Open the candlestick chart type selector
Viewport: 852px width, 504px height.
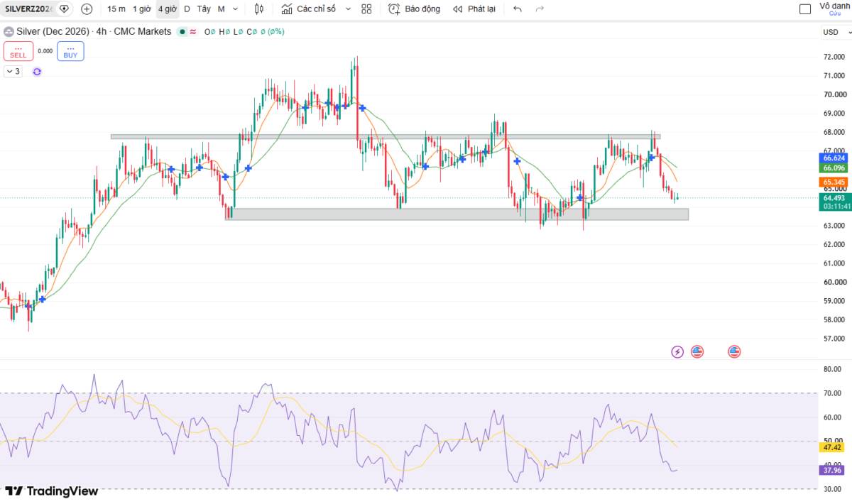click(259, 9)
